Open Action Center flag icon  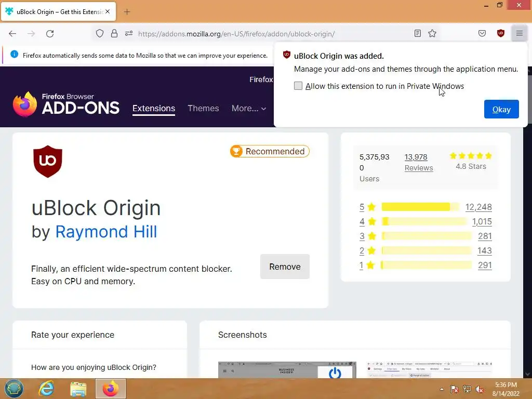click(455, 389)
